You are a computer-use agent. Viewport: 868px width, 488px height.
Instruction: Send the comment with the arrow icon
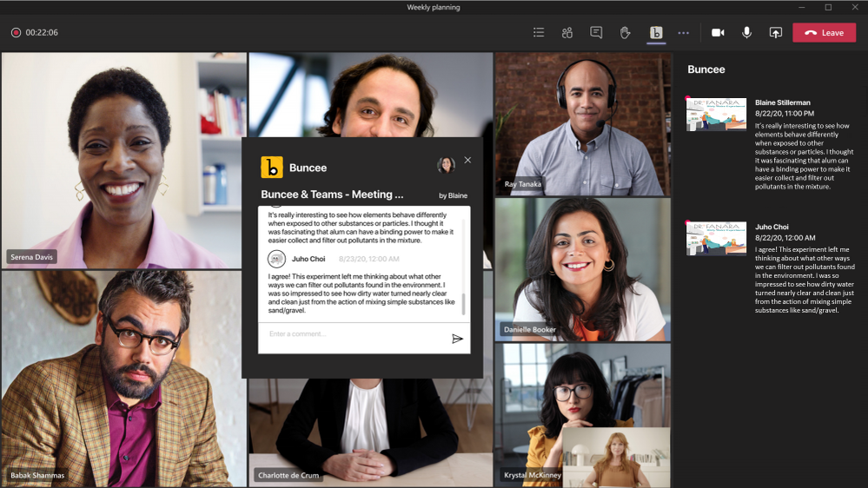457,339
